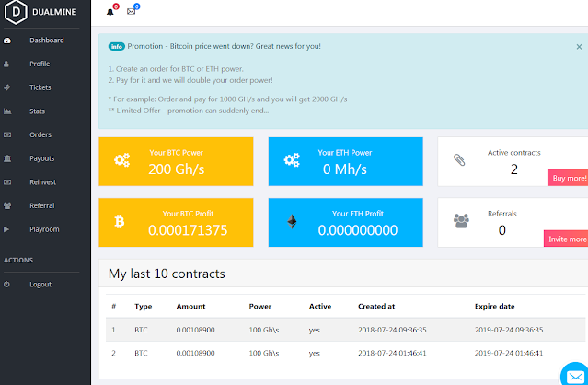Click the Payouts bank icon
Screen dimensions: 588x385
point(7,158)
